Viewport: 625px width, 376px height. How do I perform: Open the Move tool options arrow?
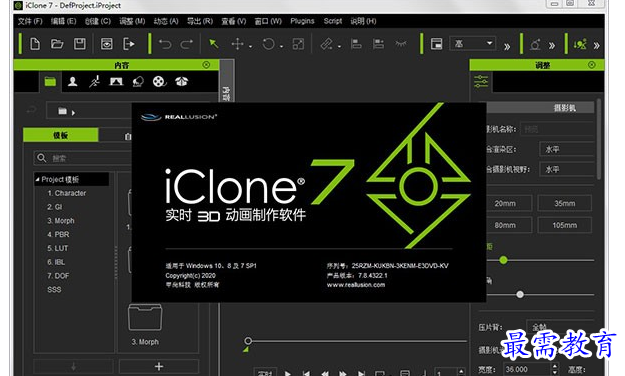250,47
